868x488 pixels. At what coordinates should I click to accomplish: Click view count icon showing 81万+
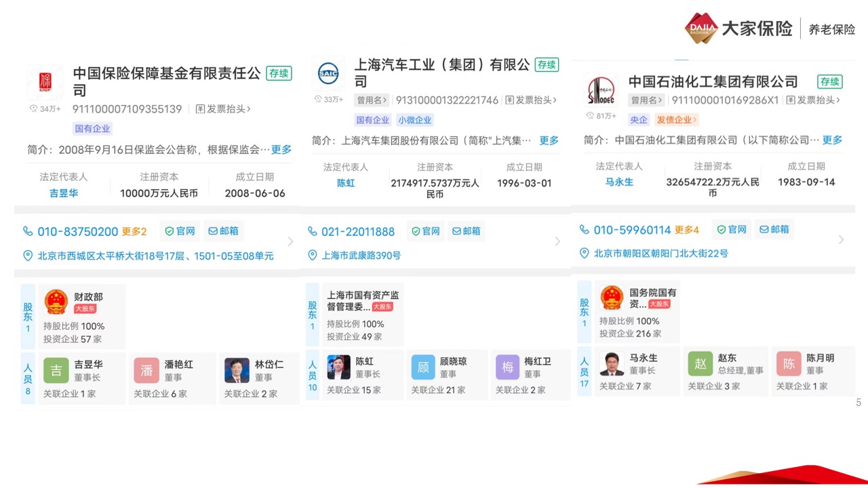591,115
